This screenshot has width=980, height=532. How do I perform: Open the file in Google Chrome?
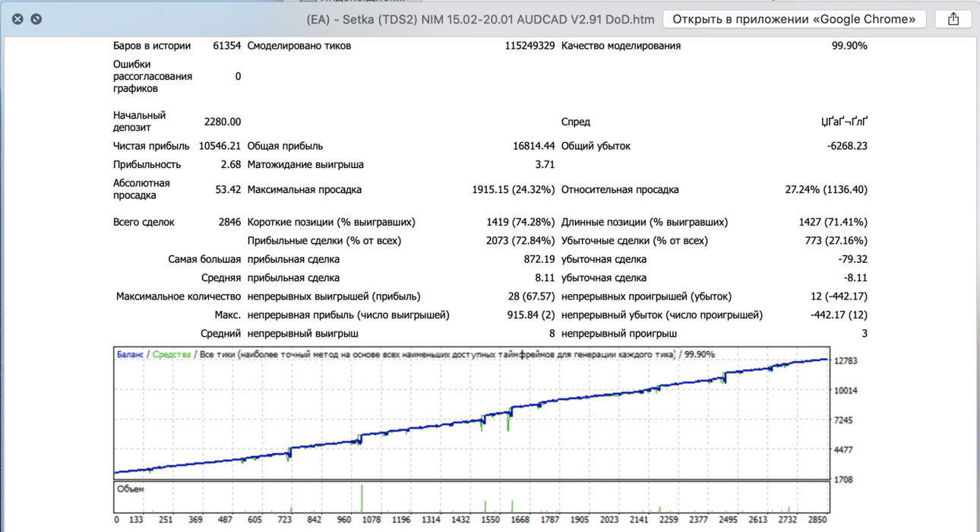click(x=795, y=19)
